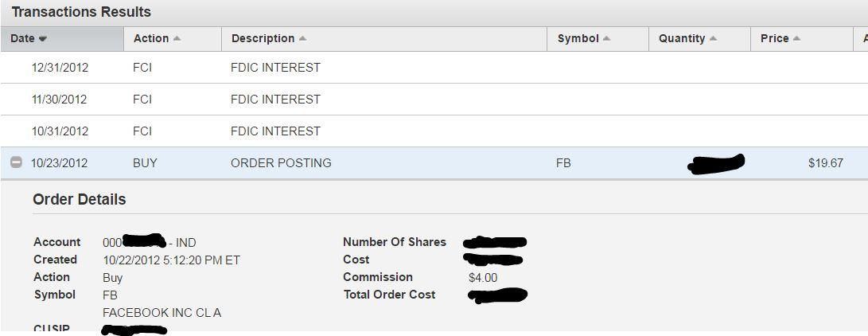Click the Transactions Results panel title
The image size is (868, 336).
tap(81, 13)
